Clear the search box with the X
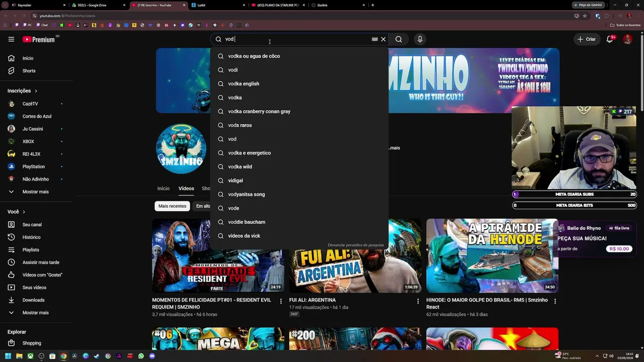The height and width of the screenshot is (362, 644). point(383,39)
